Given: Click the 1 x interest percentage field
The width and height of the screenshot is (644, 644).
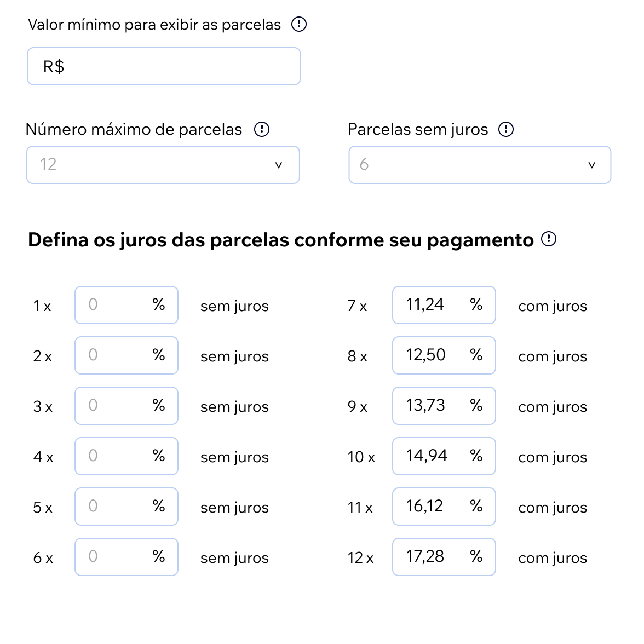Looking at the screenshot, I should tap(118, 305).
